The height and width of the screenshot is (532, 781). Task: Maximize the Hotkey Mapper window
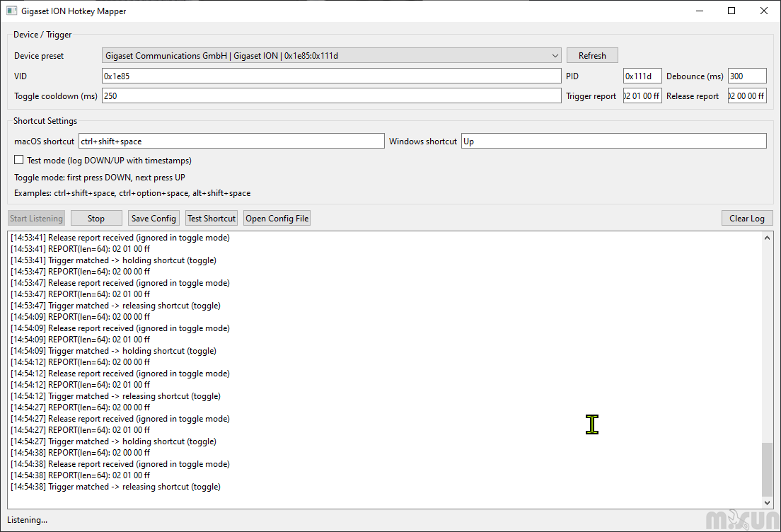731,11
